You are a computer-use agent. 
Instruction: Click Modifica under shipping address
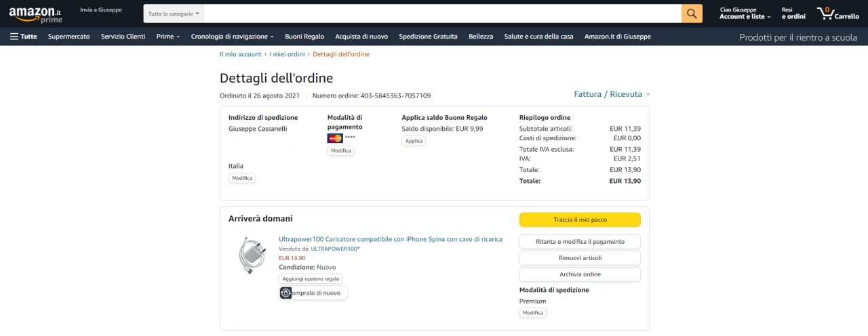point(242,178)
